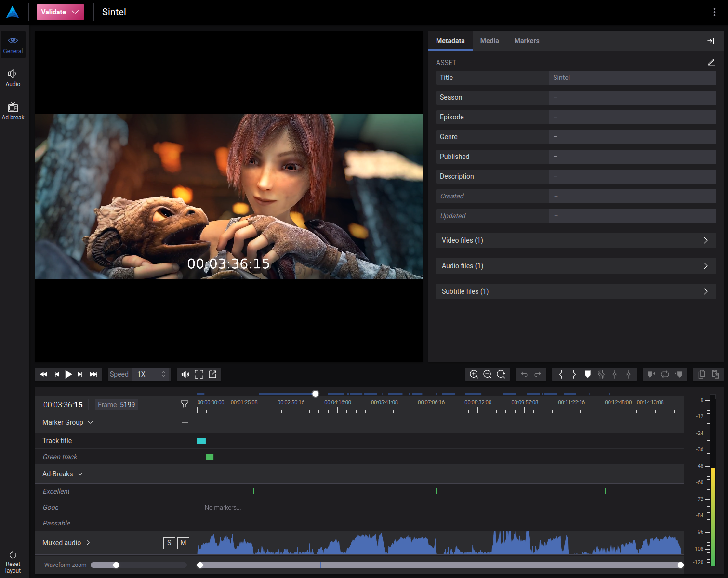Open the Validate dropdown
Viewport: 728px width, 578px height.
coord(60,12)
